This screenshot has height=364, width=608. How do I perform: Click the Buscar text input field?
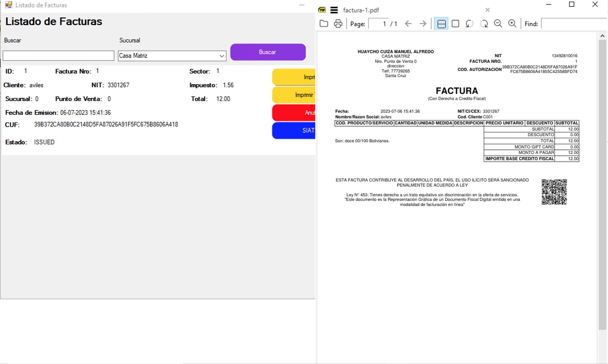click(58, 56)
